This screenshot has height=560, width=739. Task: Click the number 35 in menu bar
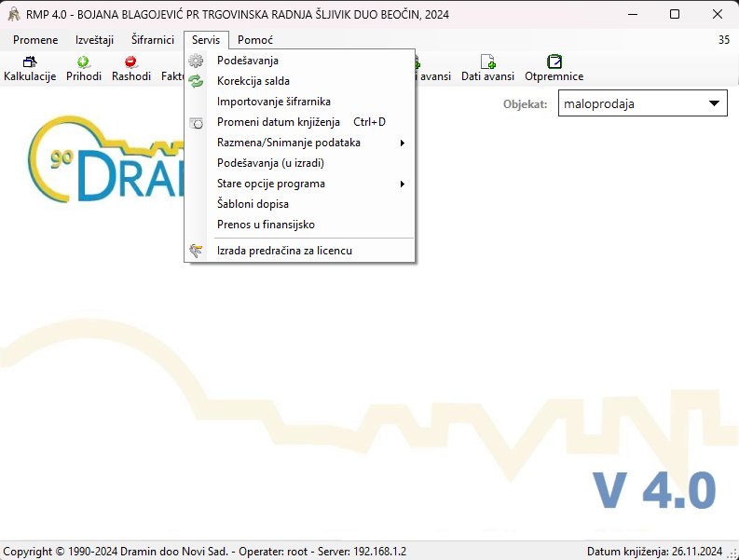pyautogui.click(x=724, y=40)
